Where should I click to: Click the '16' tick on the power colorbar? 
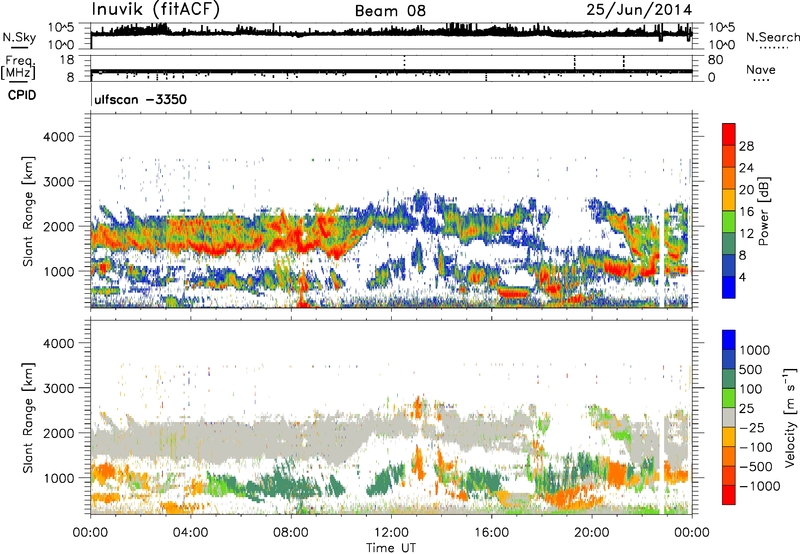(x=746, y=212)
